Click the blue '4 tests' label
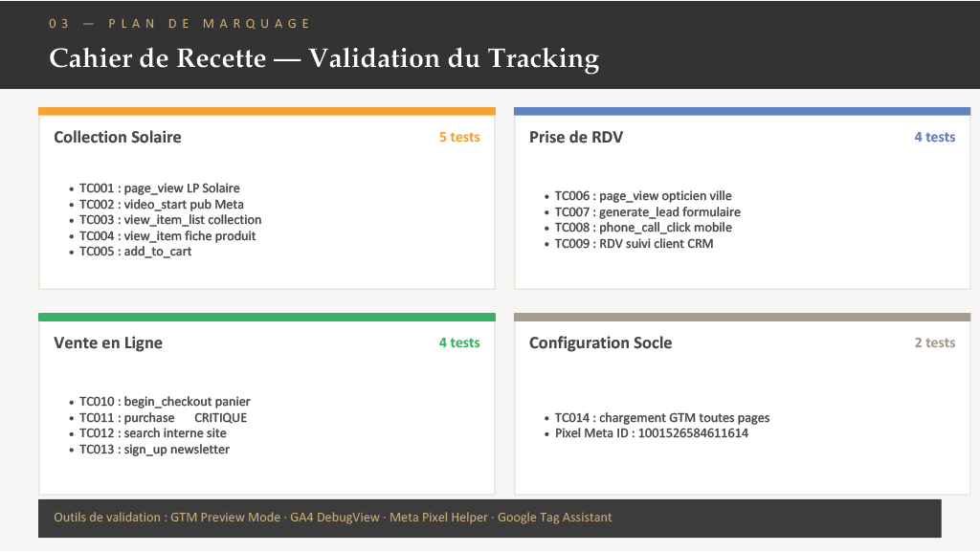 click(x=935, y=138)
